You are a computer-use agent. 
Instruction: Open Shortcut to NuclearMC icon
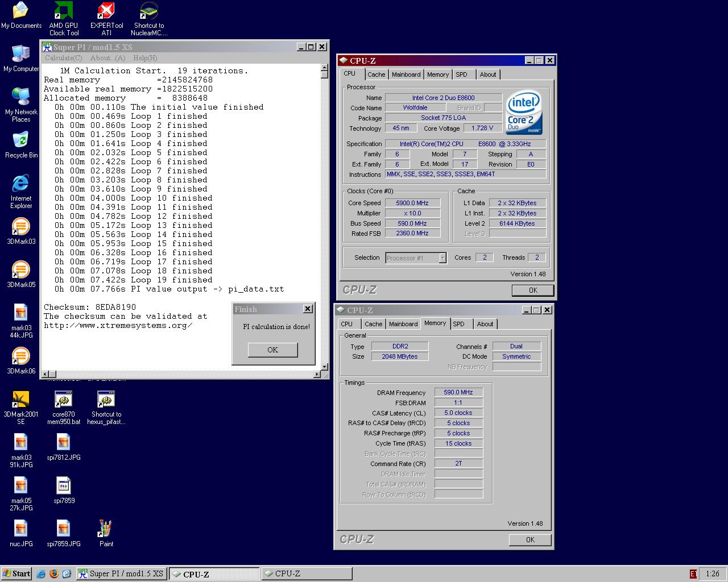(149, 18)
